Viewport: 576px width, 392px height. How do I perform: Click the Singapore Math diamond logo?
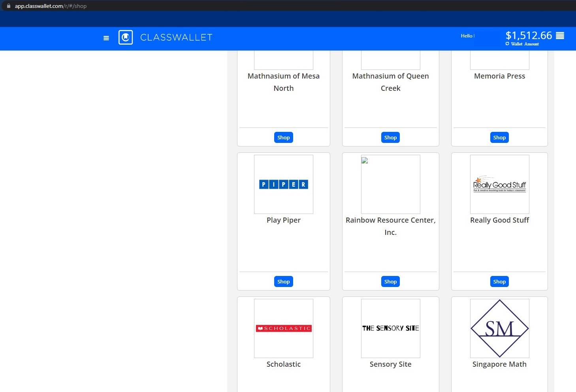(499, 328)
